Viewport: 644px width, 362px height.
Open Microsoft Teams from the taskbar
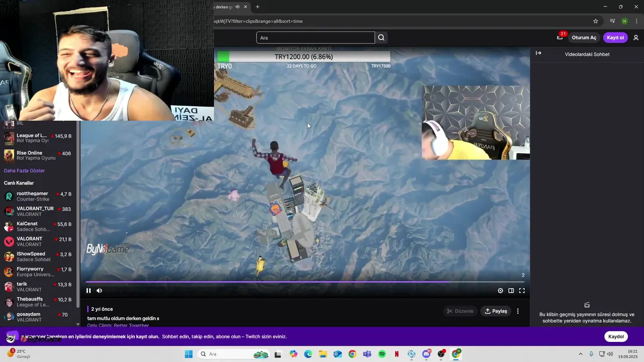point(367,354)
